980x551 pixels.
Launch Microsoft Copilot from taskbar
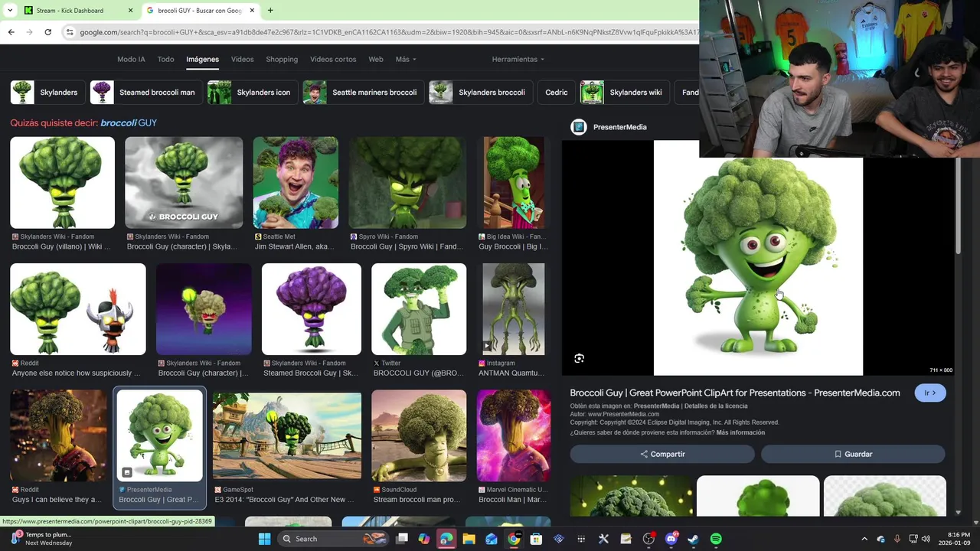(x=424, y=539)
